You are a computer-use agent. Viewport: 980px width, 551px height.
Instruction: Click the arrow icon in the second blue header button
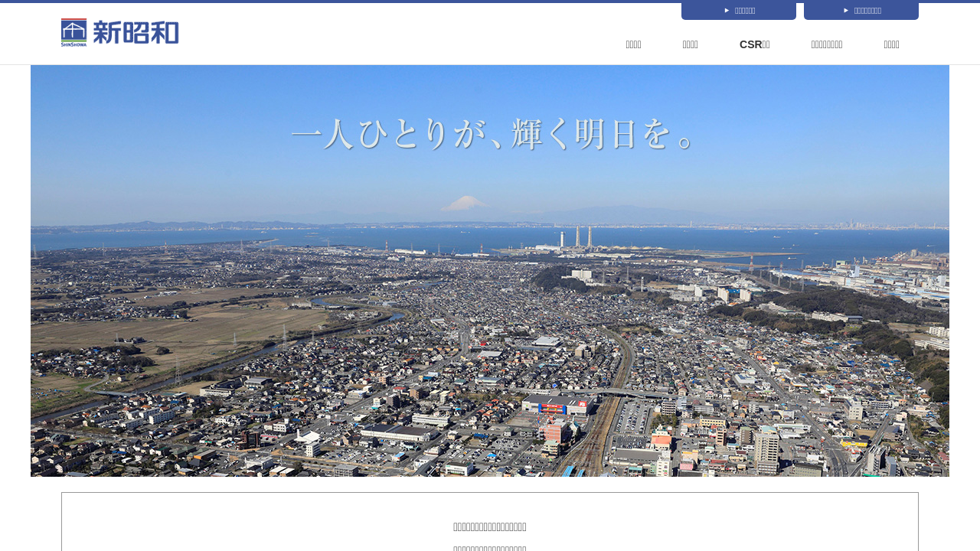846,11
